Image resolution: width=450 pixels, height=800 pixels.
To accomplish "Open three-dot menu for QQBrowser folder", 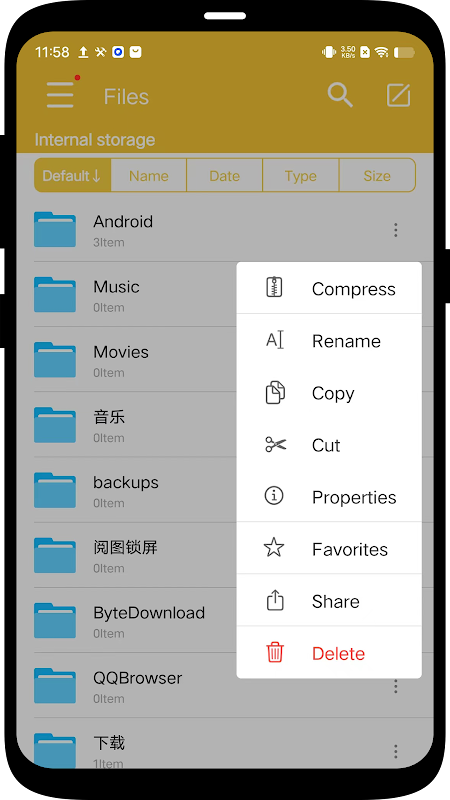I will coord(395,686).
